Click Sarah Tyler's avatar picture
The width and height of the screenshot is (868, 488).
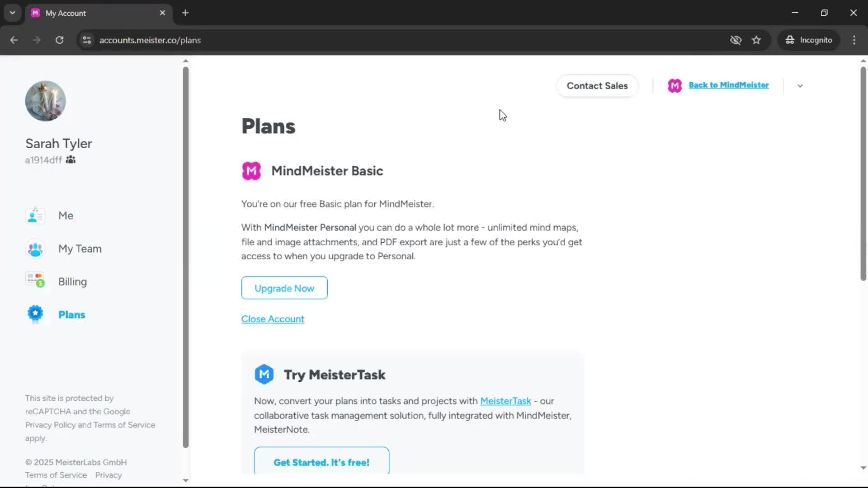point(46,101)
